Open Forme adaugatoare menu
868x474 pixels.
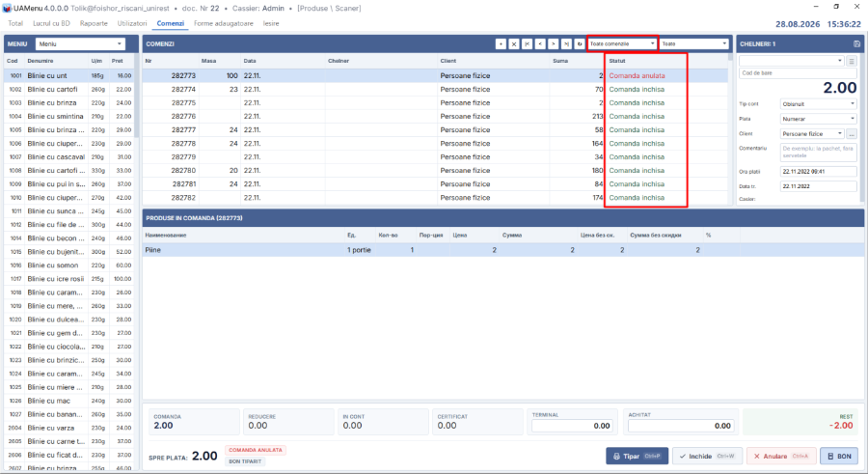tap(224, 24)
